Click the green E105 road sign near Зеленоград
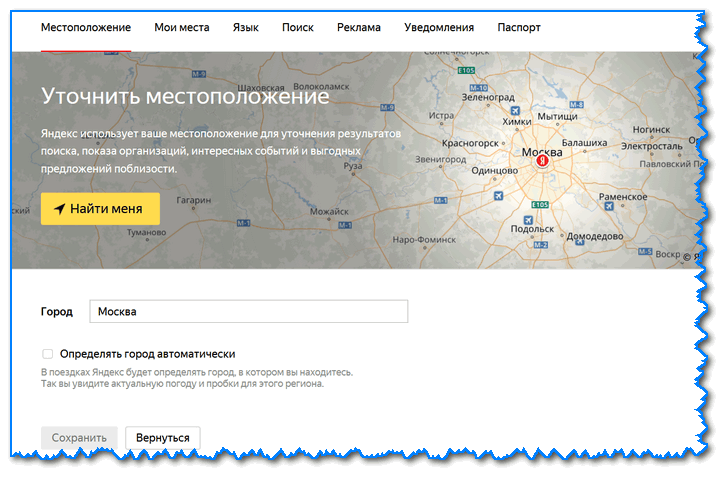725x477 pixels. click(x=466, y=70)
